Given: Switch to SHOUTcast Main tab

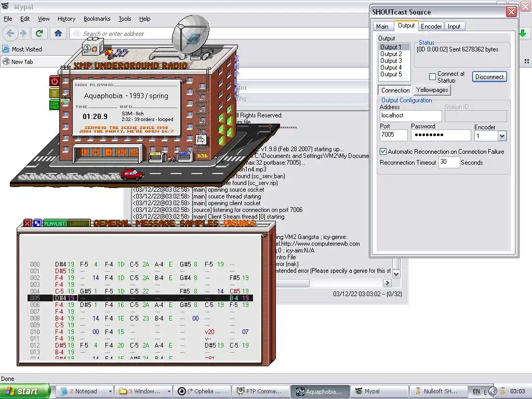Looking at the screenshot, I should tap(382, 26).
